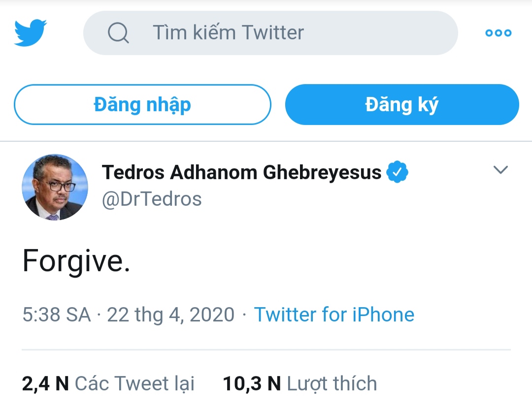Click the blue verified badge

(x=397, y=172)
